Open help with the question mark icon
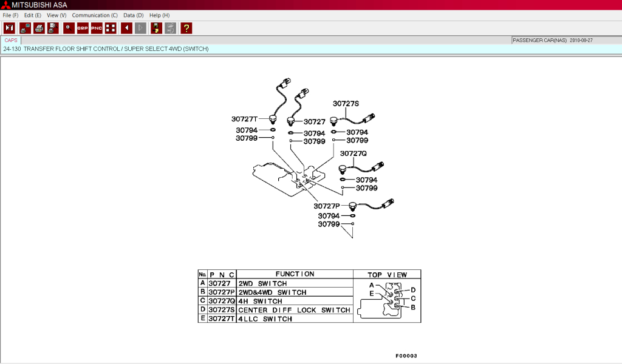The height and width of the screenshot is (364, 622). click(x=186, y=28)
